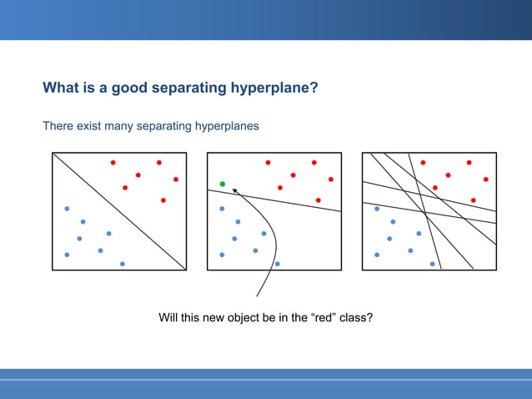The height and width of the screenshot is (399, 532).
Task: Click the caption asking about the red class
Action: [x=266, y=317]
